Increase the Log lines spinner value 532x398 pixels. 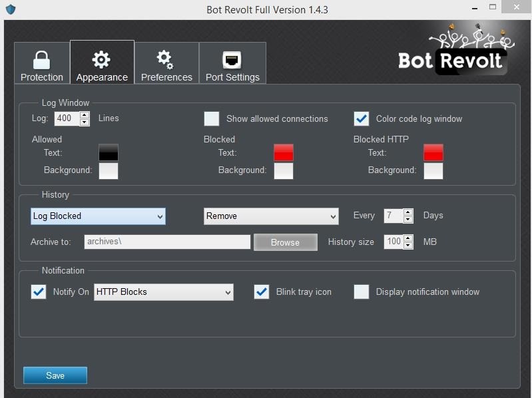(x=85, y=115)
